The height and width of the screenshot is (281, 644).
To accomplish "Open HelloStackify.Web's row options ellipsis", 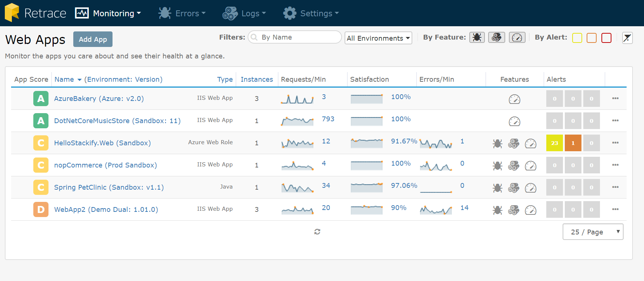I will pos(616,143).
